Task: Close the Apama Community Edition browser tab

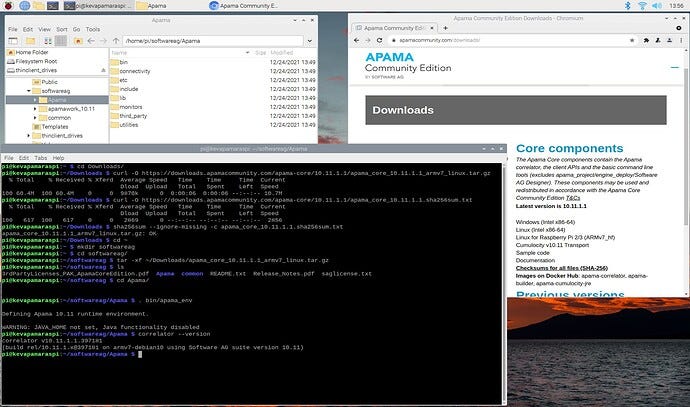Action: pyautogui.click(x=432, y=28)
